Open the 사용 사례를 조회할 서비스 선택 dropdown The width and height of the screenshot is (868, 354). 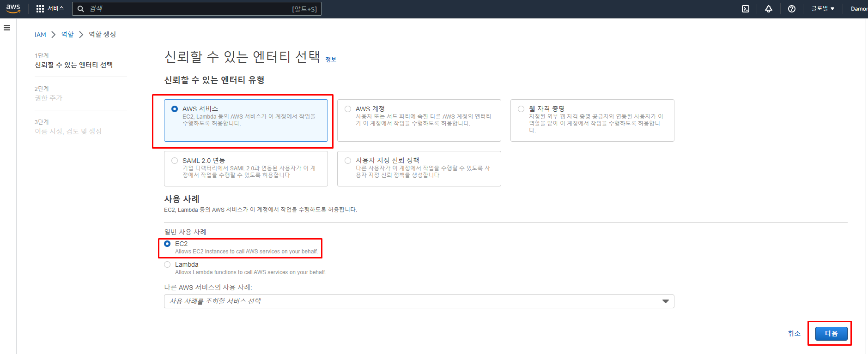point(419,301)
